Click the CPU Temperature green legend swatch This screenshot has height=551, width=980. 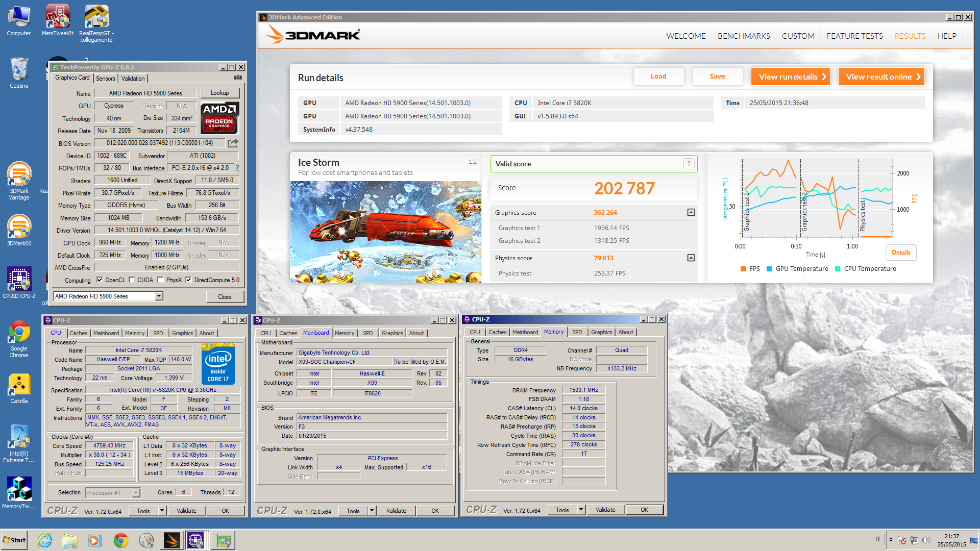point(838,269)
